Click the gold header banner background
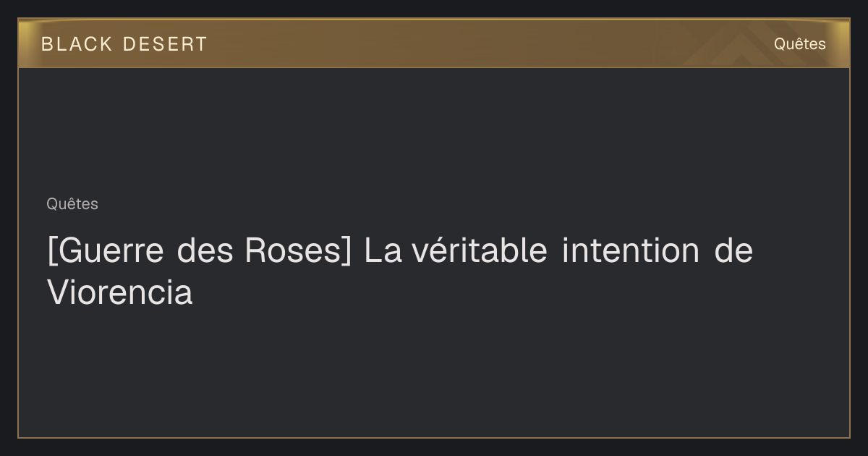 tap(434, 43)
